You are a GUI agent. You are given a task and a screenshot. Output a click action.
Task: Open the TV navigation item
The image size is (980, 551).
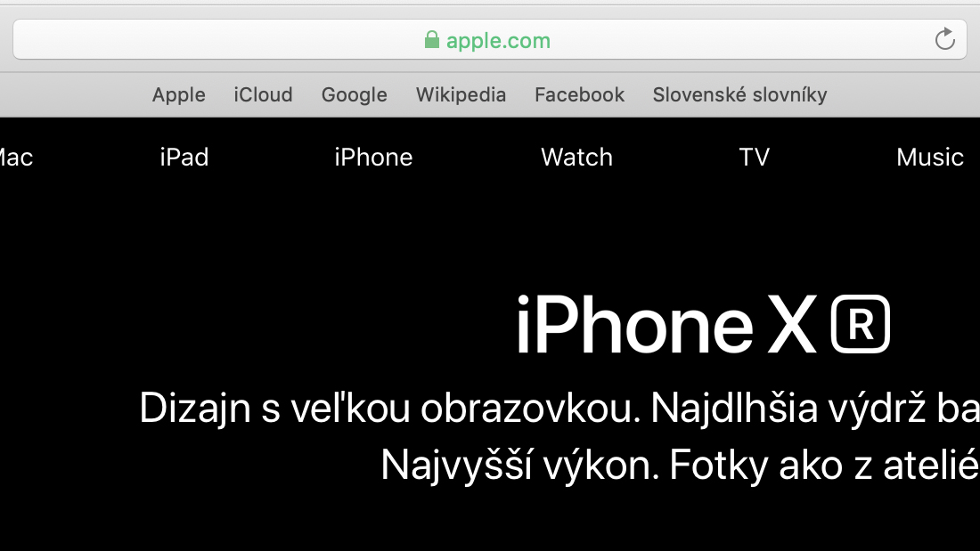[755, 158]
